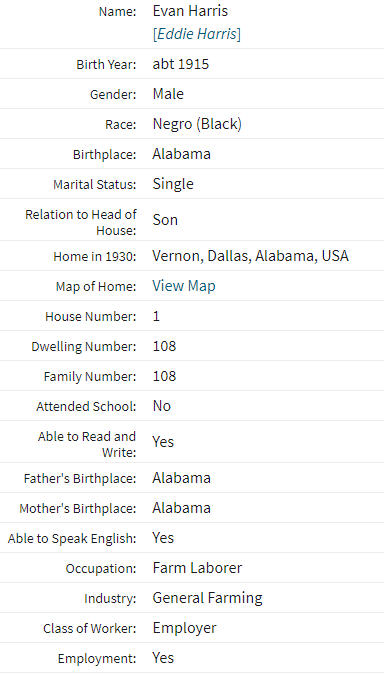387x675 pixels.
Task: Click the Mother's Birthplace value Alabama
Action: pos(181,508)
